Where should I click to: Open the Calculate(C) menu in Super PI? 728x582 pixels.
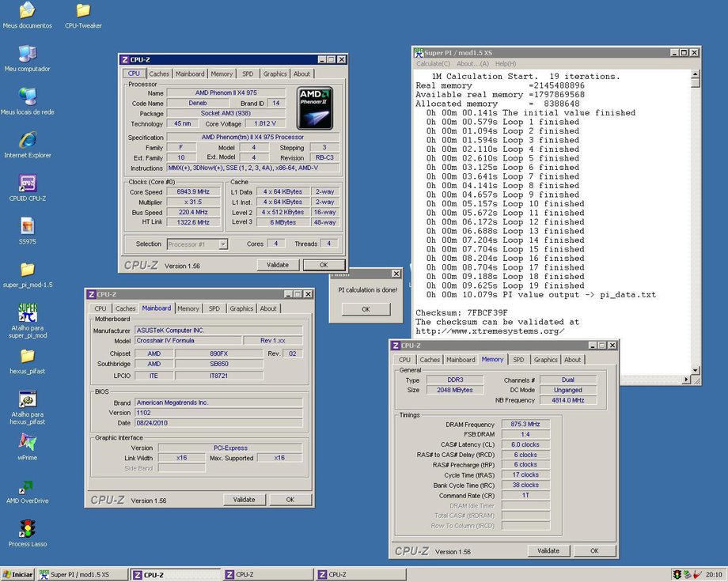(x=433, y=64)
